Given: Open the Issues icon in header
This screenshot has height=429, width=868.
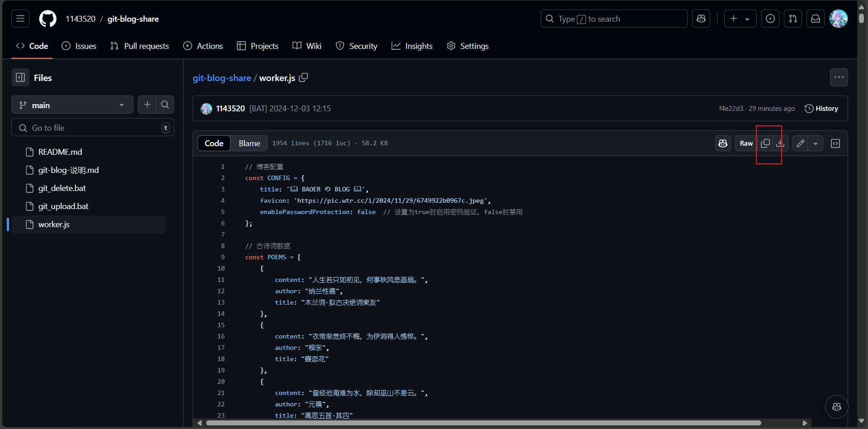Looking at the screenshot, I should [x=770, y=19].
